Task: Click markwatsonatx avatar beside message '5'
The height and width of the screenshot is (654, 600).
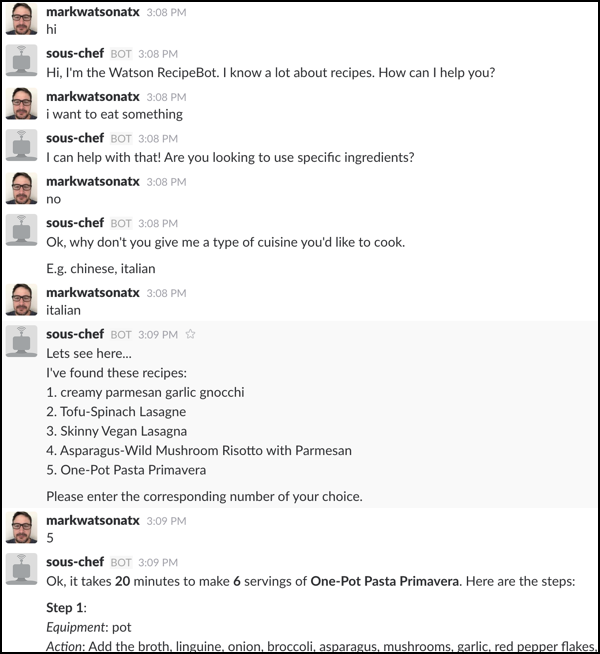Action: click(21, 527)
